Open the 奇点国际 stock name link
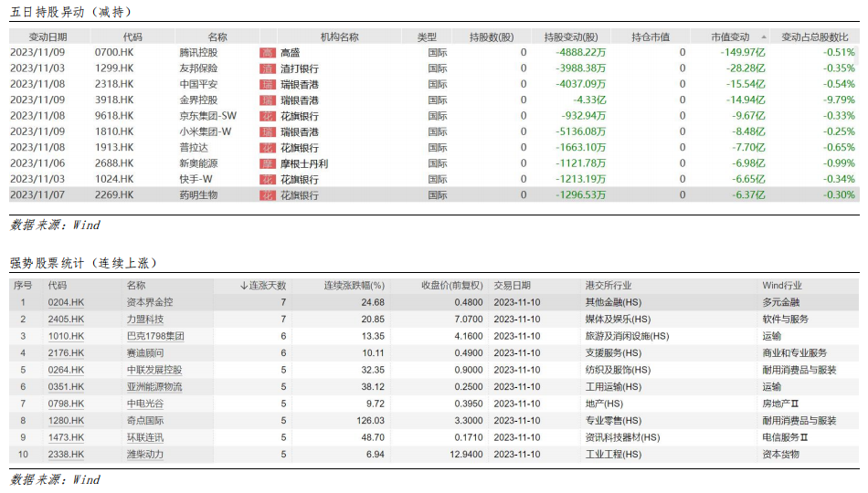 point(145,421)
